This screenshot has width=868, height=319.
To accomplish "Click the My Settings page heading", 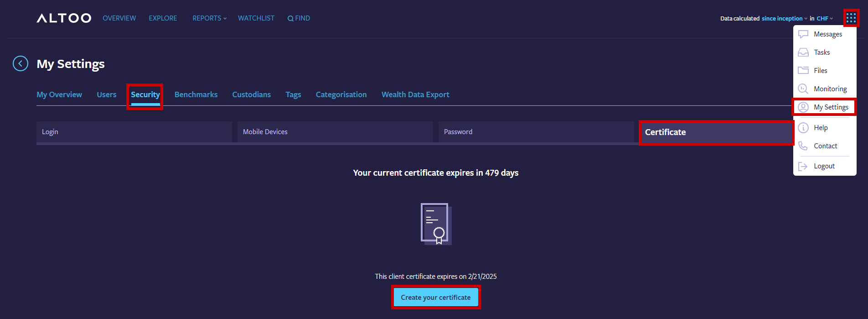I will point(71,64).
